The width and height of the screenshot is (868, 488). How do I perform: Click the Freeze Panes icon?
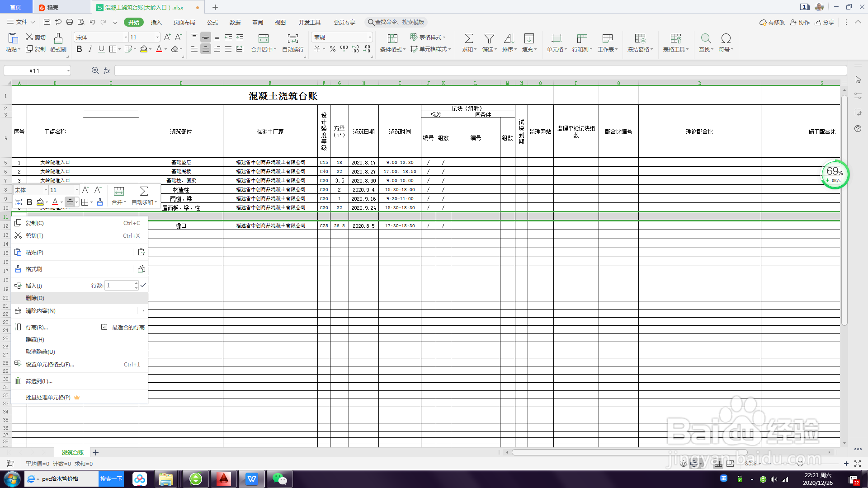click(x=640, y=39)
